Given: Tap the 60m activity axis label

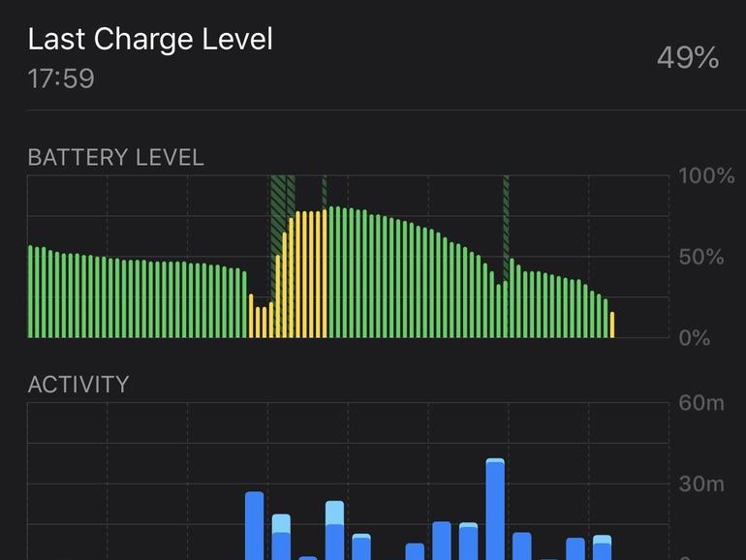Looking at the screenshot, I should 700,403.
